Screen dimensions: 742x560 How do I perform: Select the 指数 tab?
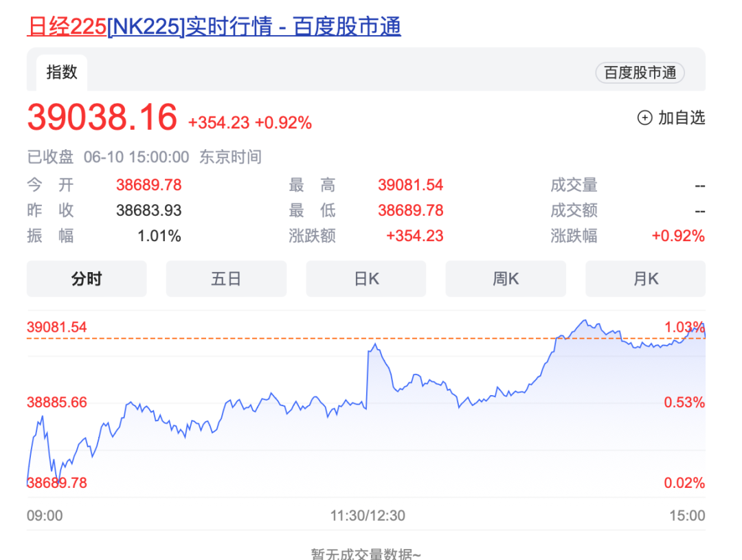tap(62, 72)
